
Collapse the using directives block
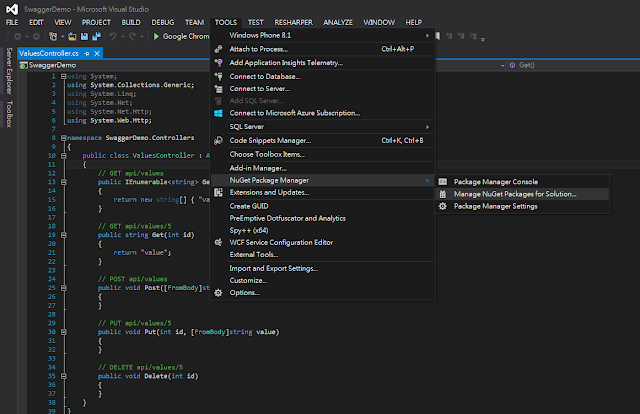coord(61,76)
